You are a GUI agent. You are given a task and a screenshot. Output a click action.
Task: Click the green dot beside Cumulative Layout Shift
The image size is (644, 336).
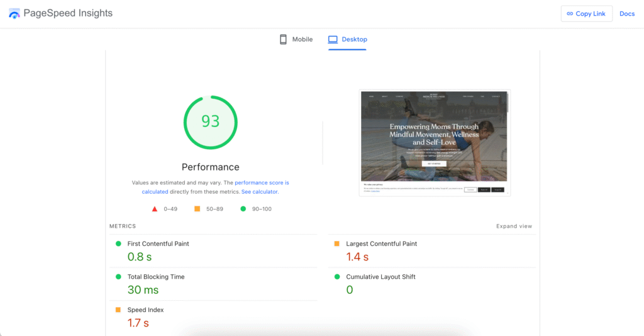pyautogui.click(x=336, y=277)
